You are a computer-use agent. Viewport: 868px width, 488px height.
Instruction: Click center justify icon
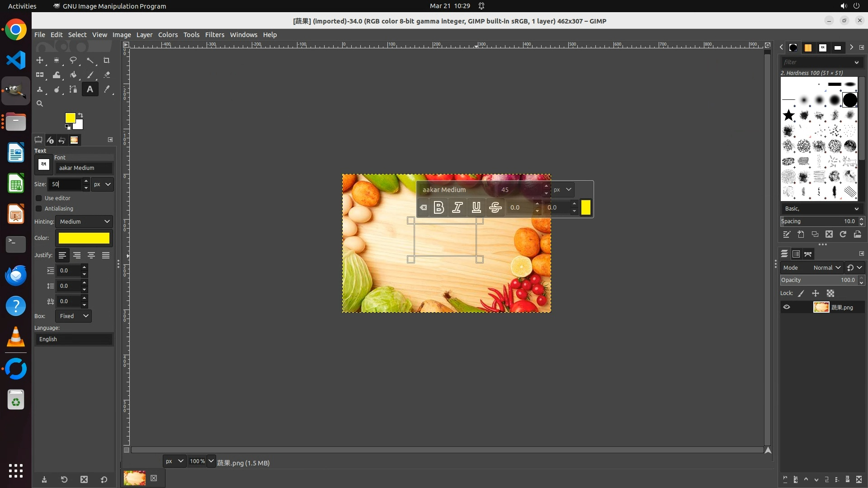tap(91, 255)
